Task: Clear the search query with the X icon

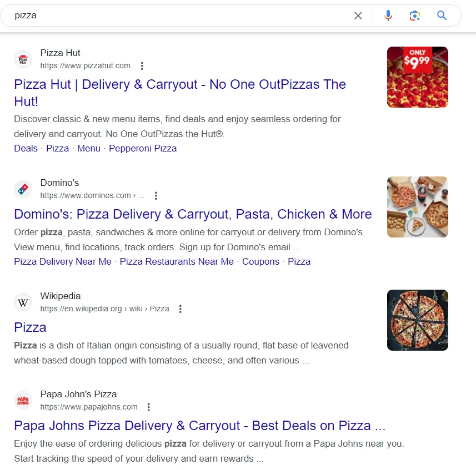Action: click(358, 16)
